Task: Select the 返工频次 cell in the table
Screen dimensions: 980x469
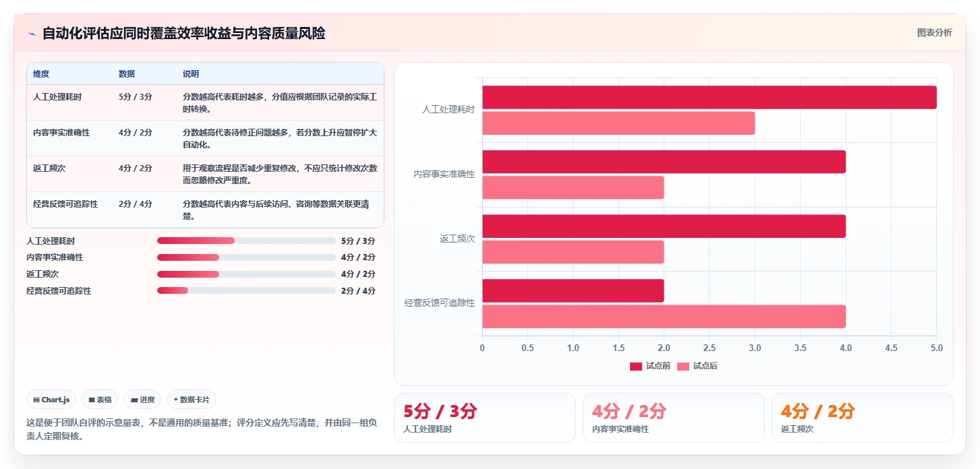Action: (x=49, y=168)
